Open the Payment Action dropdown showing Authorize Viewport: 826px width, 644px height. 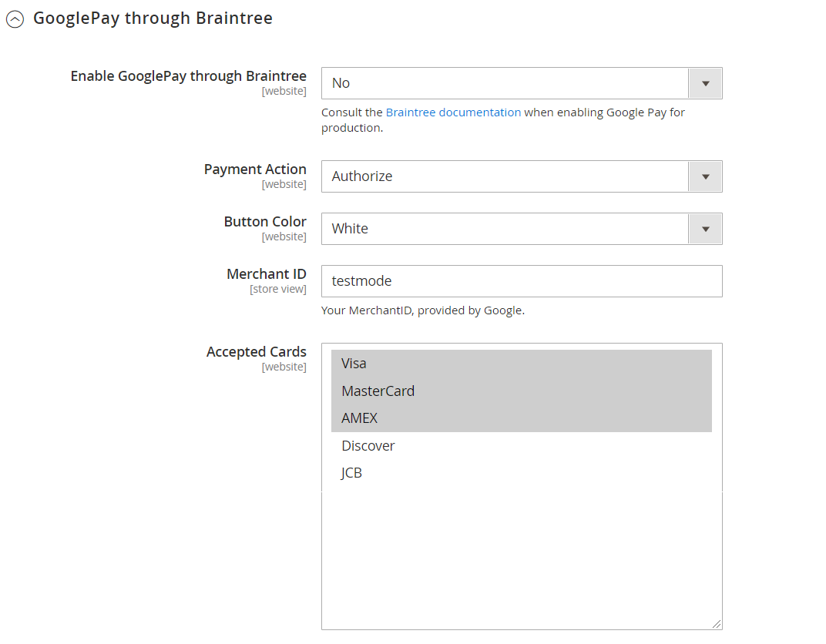tap(522, 176)
